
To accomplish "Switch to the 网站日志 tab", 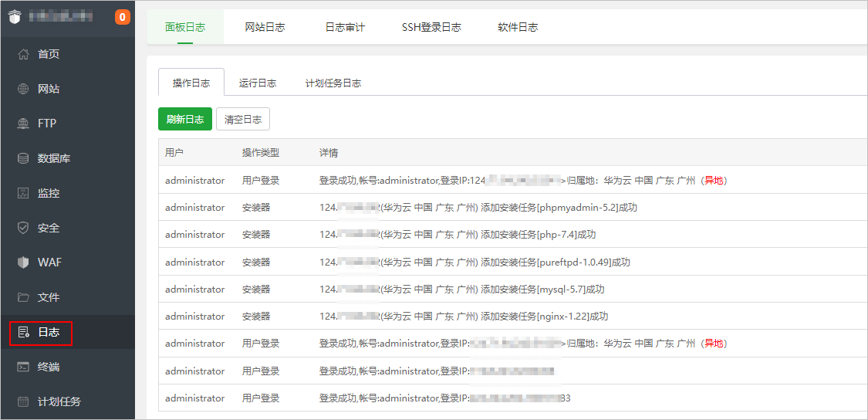I will 265,27.
